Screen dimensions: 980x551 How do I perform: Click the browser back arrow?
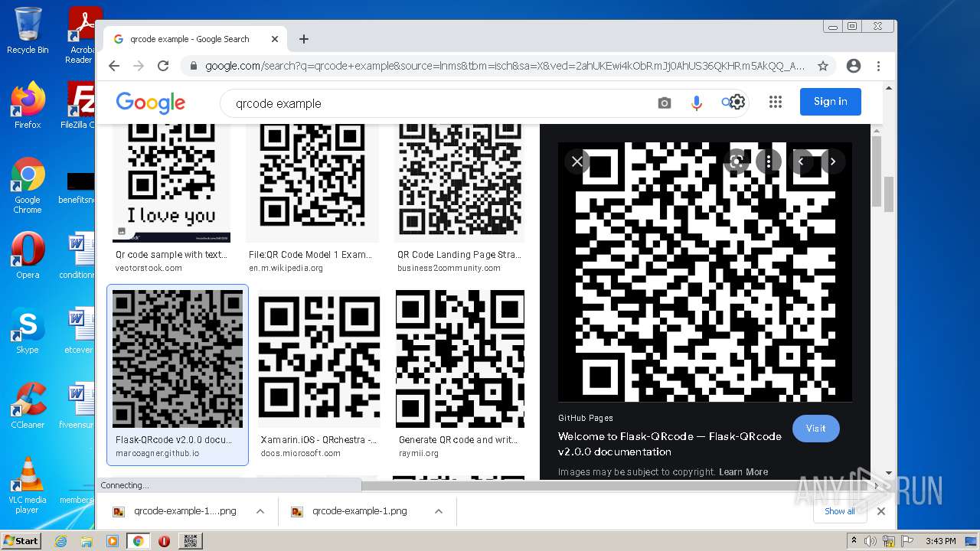[114, 66]
